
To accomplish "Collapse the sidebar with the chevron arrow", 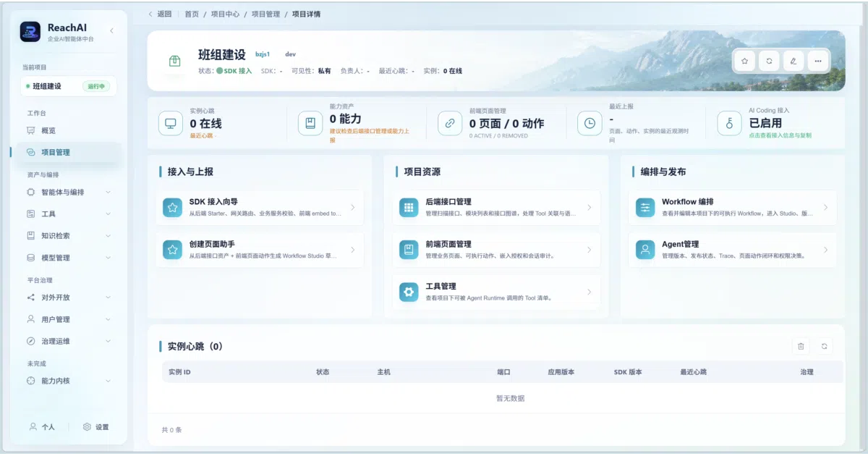I will tap(111, 30).
